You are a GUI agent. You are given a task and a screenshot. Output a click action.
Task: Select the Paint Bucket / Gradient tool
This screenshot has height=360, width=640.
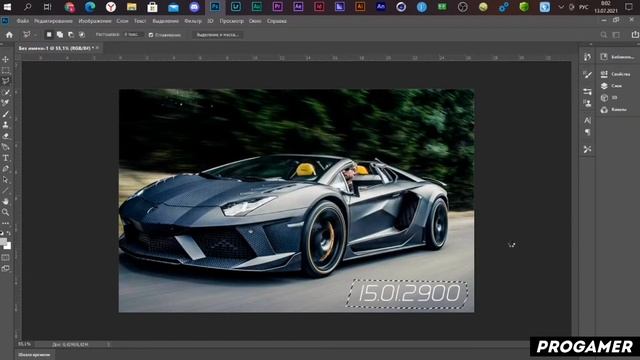[x=6, y=147]
